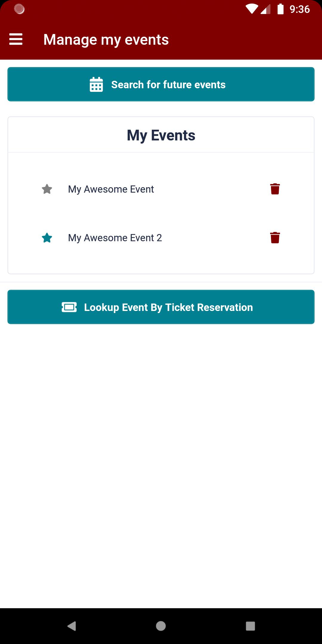Tap the Android home circle button

(x=161, y=626)
